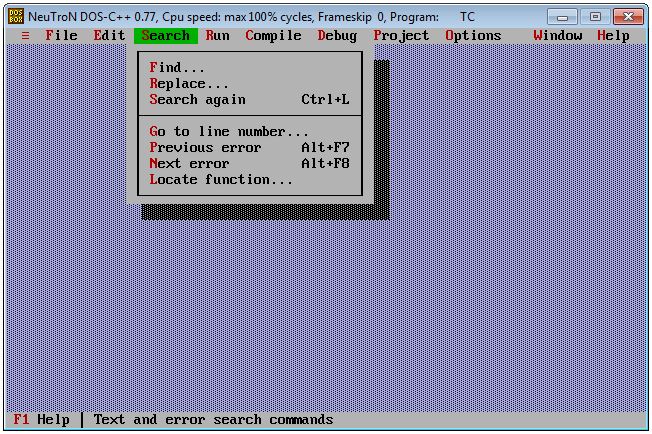Select Go to line number...
Viewport: 652px width, 434px height.
pos(249,131)
